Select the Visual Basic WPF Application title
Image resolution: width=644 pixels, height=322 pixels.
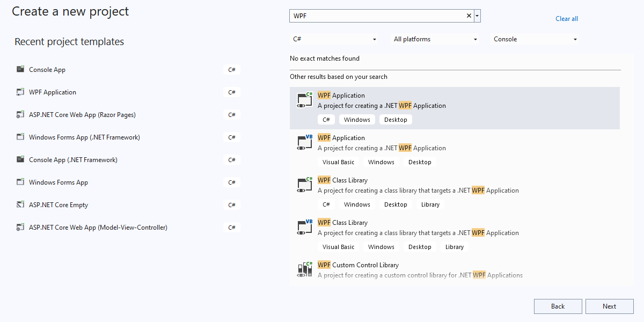(341, 138)
